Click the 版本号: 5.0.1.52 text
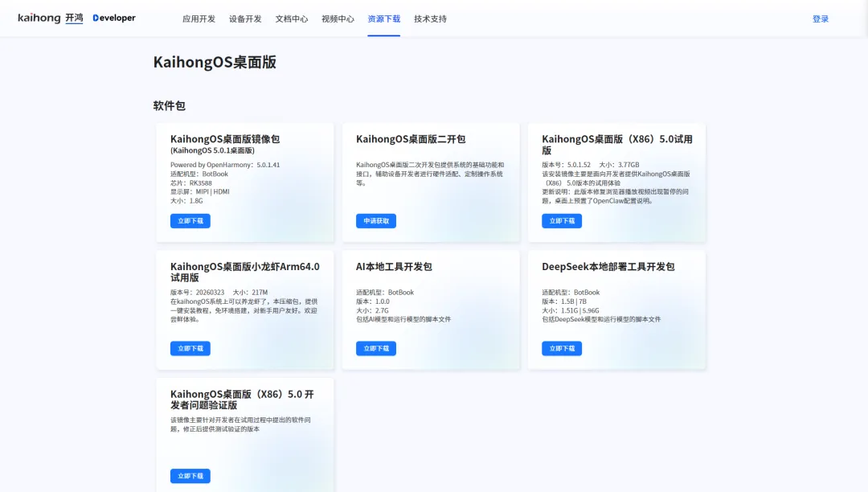 click(x=567, y=165)
